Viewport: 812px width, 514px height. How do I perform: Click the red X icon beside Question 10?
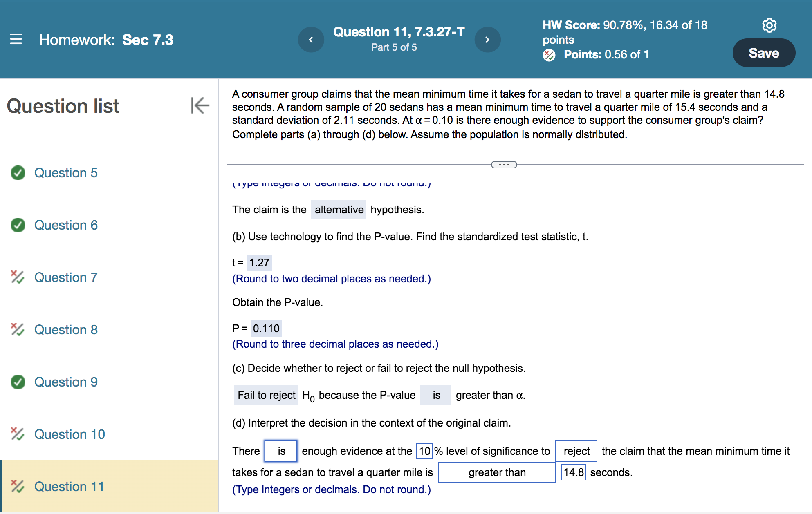coord(17,434)
